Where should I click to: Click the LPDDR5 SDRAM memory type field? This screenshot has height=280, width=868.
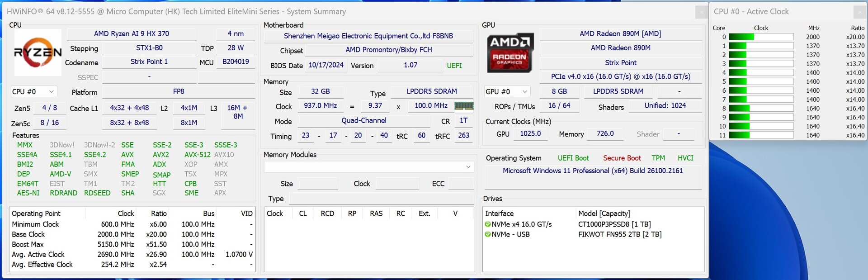[432, 92]
